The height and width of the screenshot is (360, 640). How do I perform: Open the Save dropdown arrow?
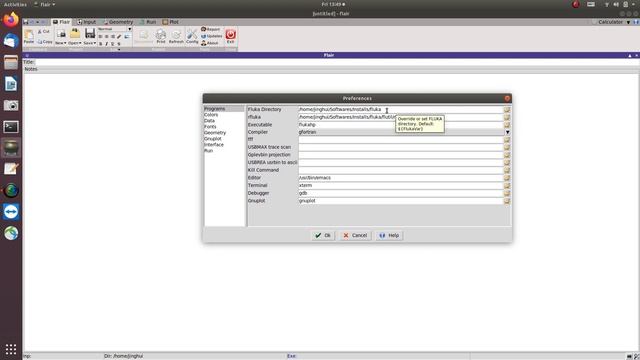[x=95, y=43]
